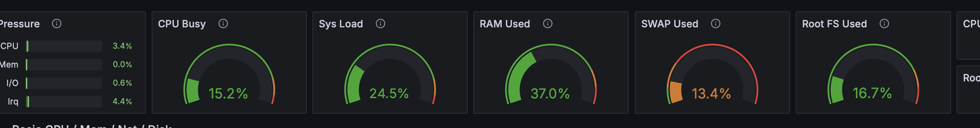Click the Sys Load info icon
Screen dimensions: 980x128
(x=381, y=24)
